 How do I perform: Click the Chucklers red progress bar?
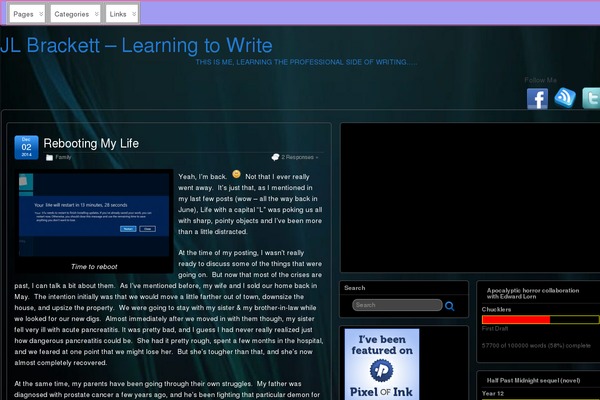(x=516, y=319)
